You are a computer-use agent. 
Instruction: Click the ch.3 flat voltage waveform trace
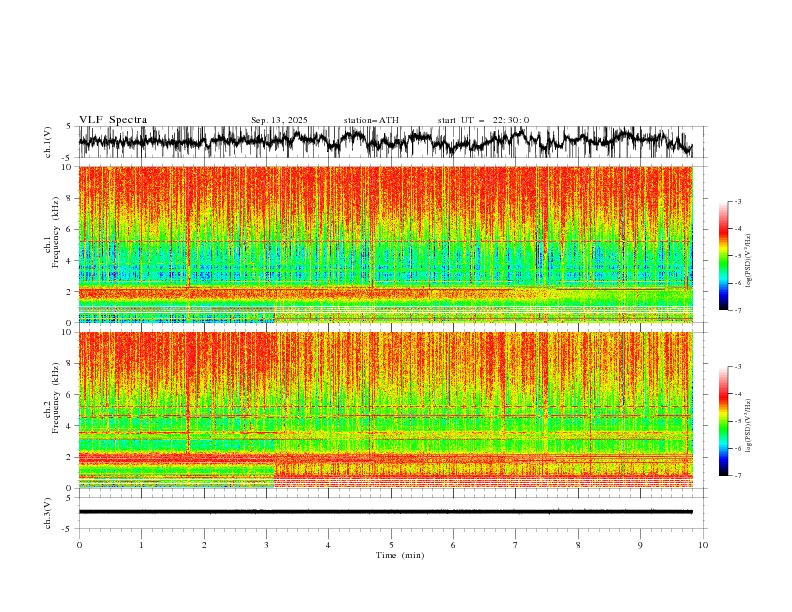pyautogui.click(x=386, y=512)
